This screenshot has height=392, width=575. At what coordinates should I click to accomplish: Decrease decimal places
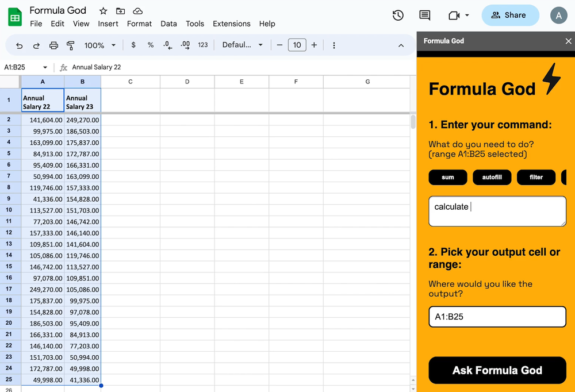tap(167, 45)
